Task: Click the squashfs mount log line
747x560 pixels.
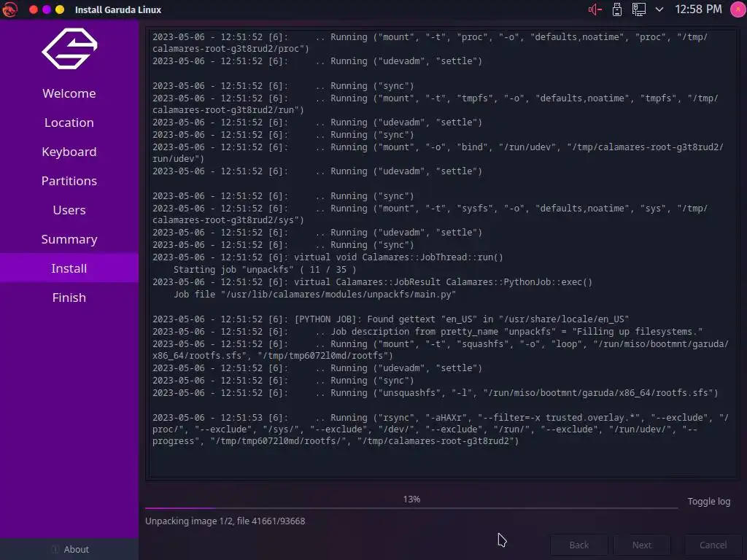Action: pos(441,349)
